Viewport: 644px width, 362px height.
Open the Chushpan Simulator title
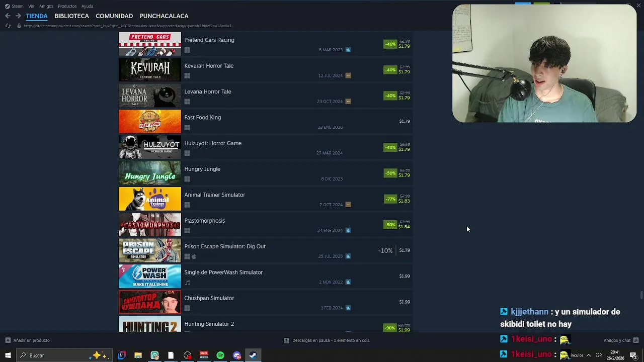pos(209,298)
